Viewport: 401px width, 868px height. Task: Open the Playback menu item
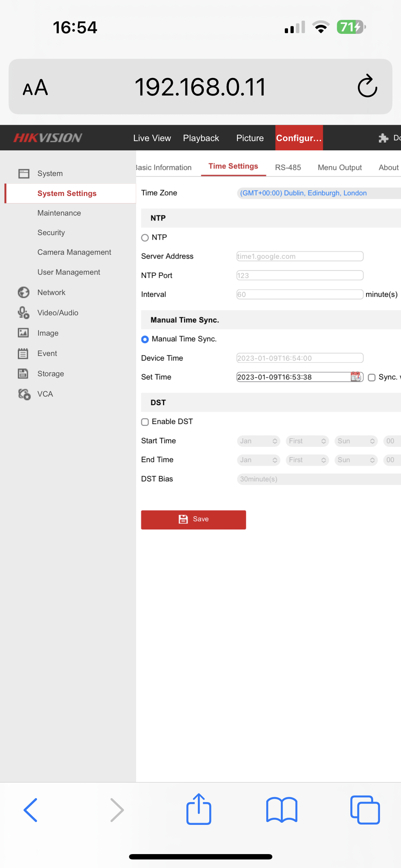(x=201, y=138)
